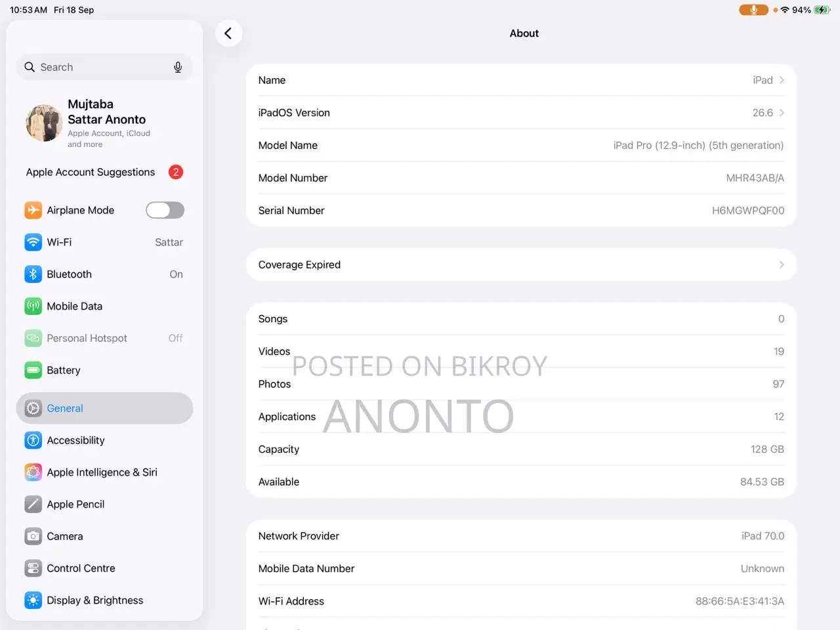
Task: Tap the General gear icon
Action: coord(33,408)
